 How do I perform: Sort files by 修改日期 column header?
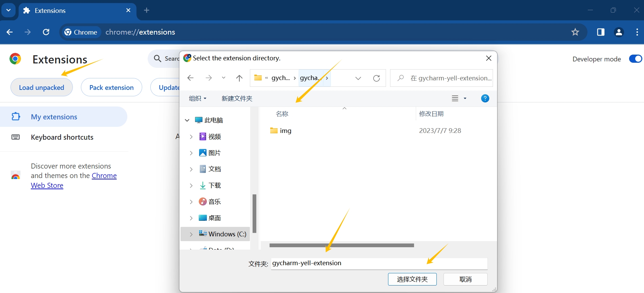tap(431, 114)
